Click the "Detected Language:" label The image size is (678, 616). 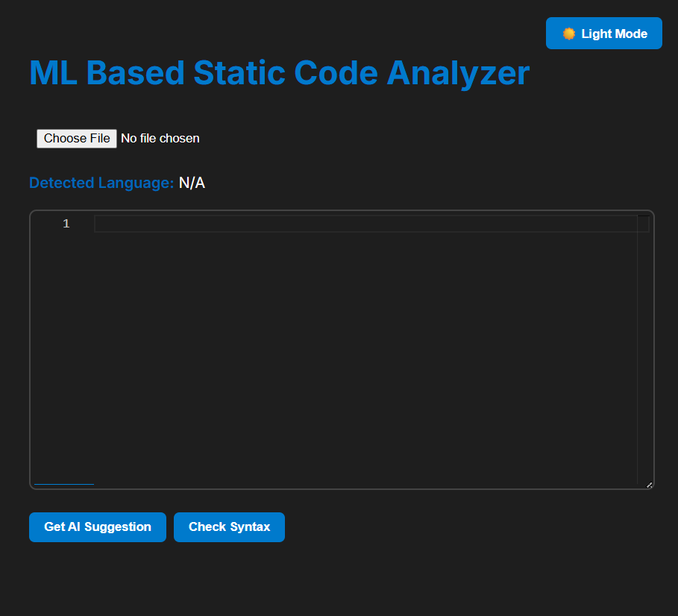coord(101,183)
